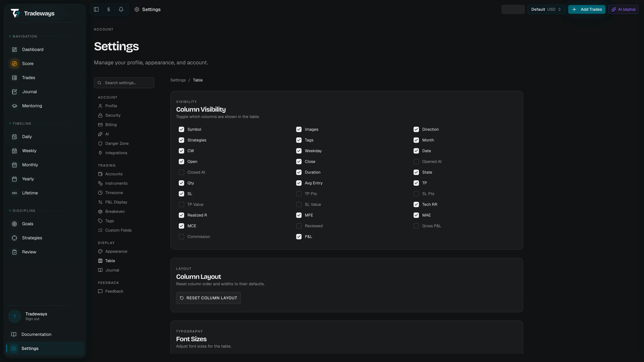Click the Monthly calendar icon
The image size is (644, 362).
tap(14, 165)
